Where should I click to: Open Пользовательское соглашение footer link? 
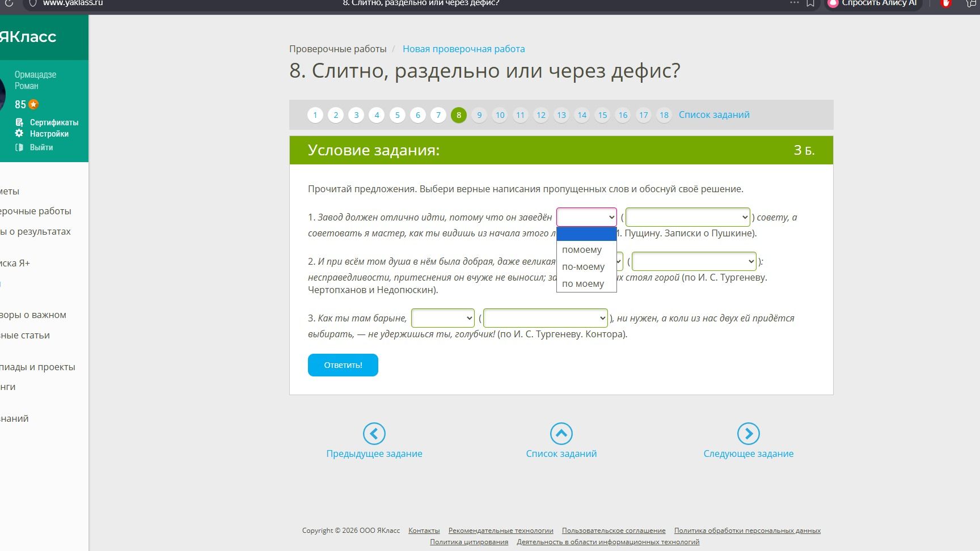tap(614, 531)
